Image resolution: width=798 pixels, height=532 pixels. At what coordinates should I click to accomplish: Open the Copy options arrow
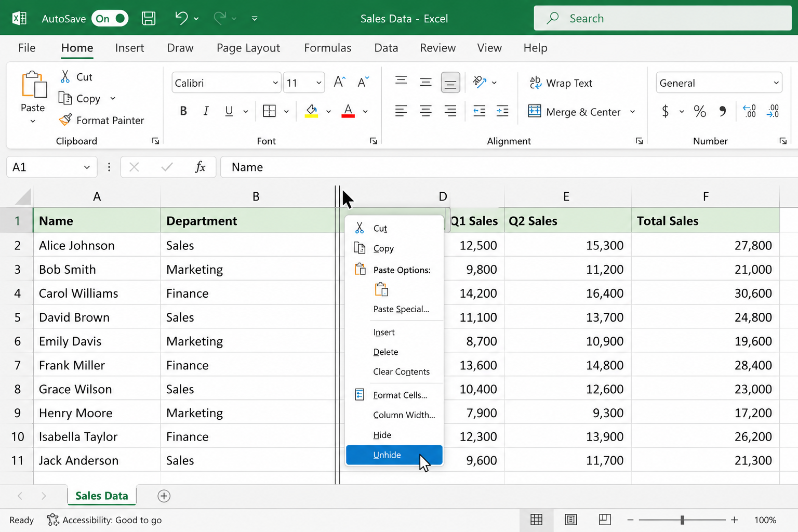pyautogui.click(x=113, y=99)
